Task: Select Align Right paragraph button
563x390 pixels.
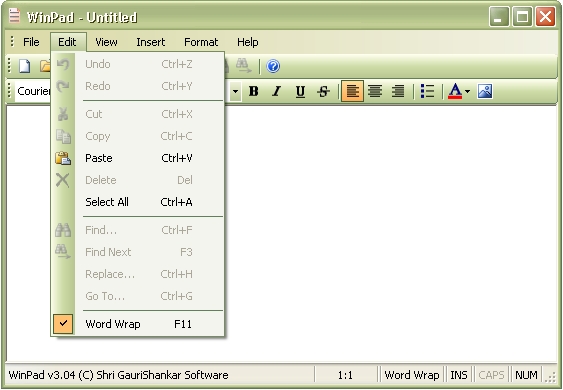Action: pos(398,91)
